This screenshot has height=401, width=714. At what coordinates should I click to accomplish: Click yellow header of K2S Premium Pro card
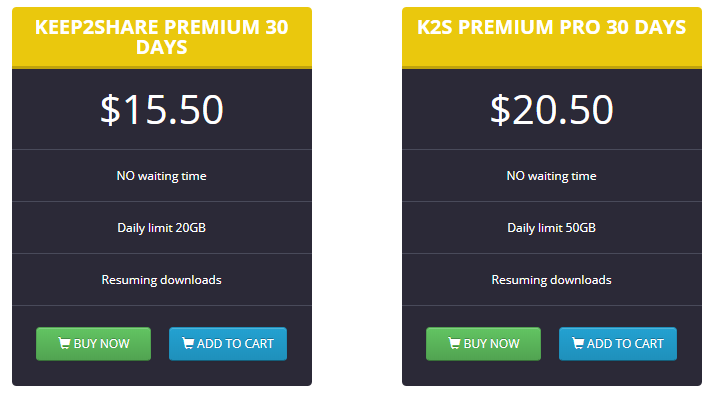coord(551,38)
